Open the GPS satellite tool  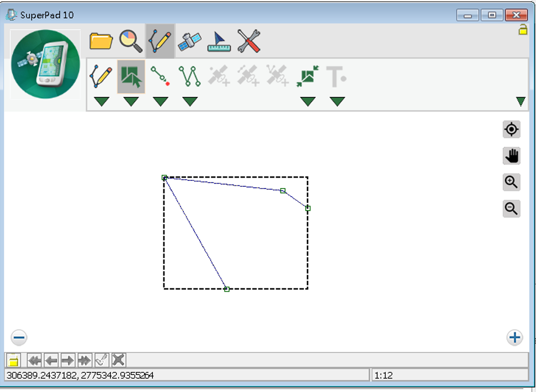pyautogui.click(x=190, y=41)
